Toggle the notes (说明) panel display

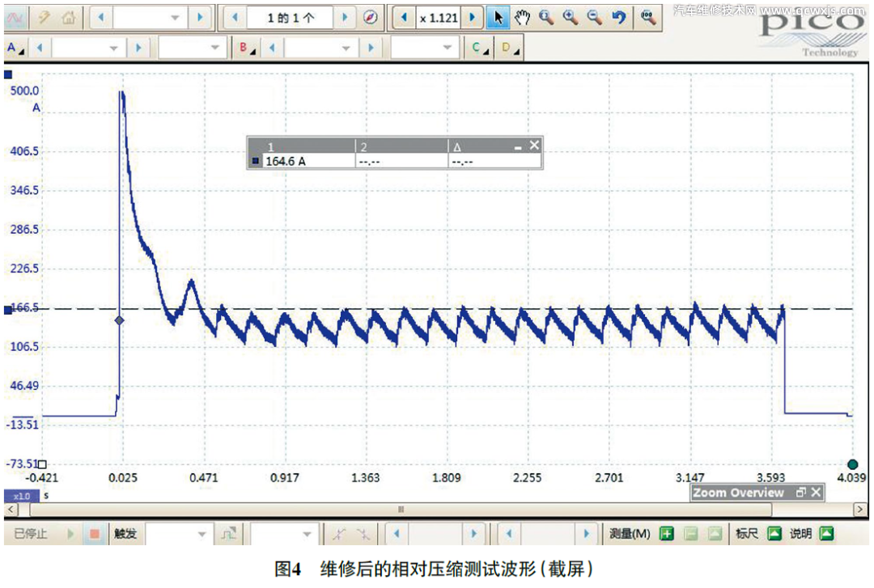pyautogui.click(x=826, y=534)
